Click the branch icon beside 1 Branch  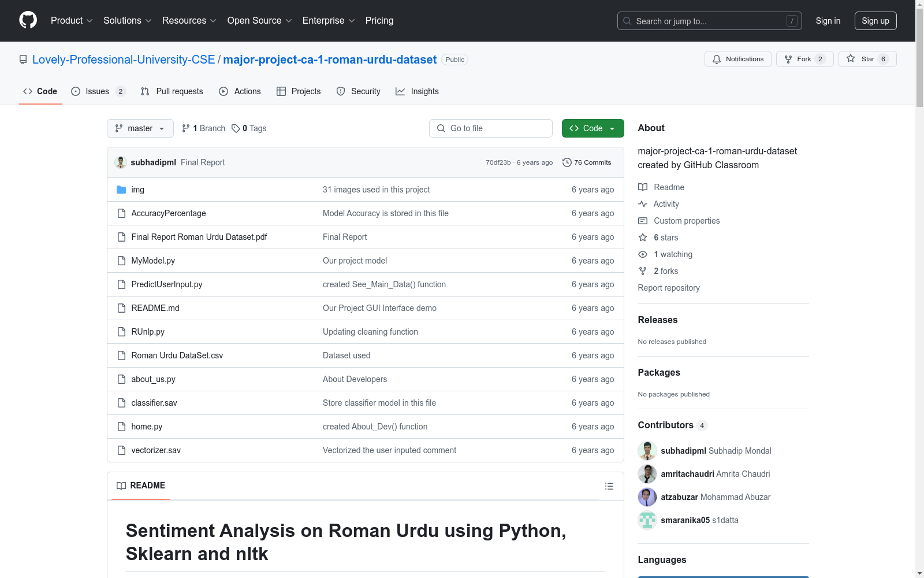pos(186,128)
